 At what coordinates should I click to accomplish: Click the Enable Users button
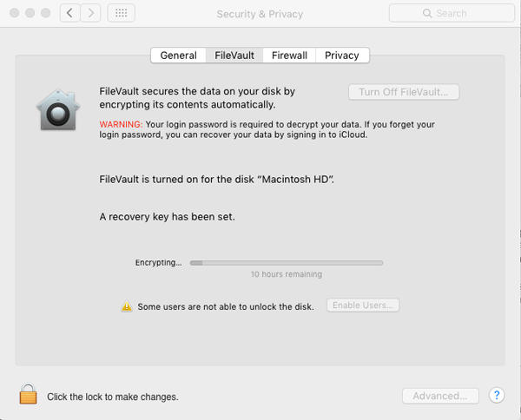[x=363, y=305]
